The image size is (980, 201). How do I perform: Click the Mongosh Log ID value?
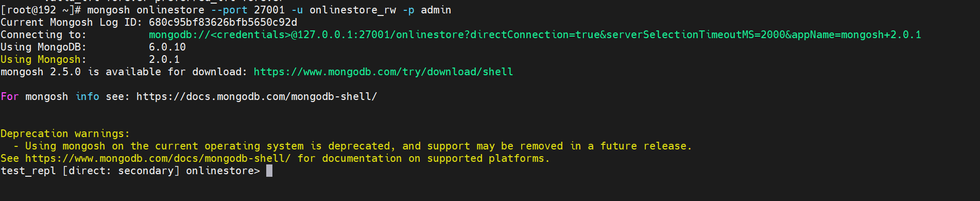222,22
